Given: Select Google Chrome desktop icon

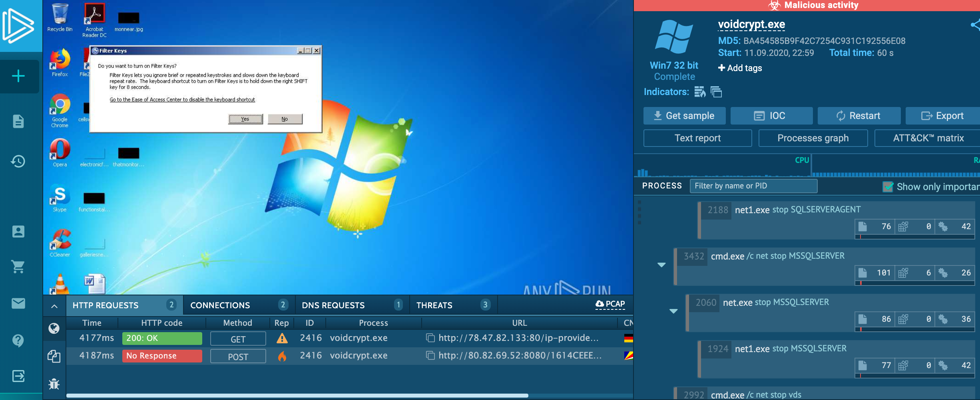Looking at the screenshot, I should click(x=60, y=111).
